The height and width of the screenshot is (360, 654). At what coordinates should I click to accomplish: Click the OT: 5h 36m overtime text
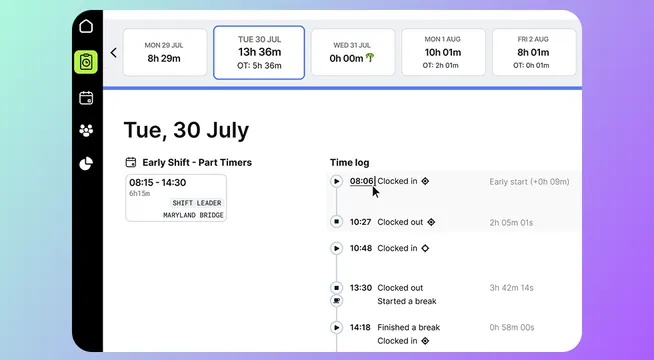(259, 65)
